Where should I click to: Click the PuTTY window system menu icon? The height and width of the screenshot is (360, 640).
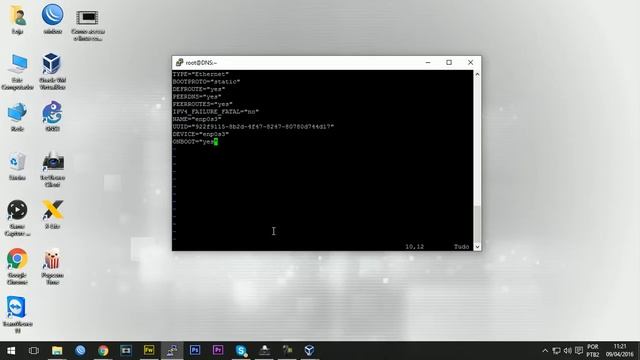pyautogui.click(x=179, y=62)
